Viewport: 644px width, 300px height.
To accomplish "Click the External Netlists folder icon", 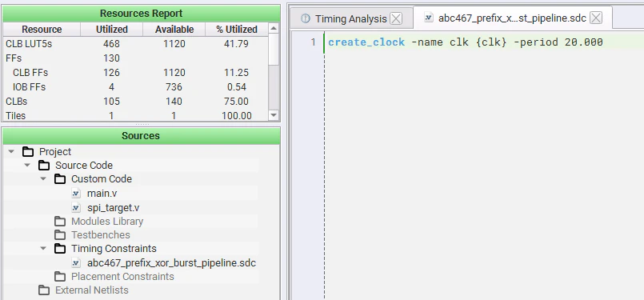I will pyautogui.click(x=44, y=290).
